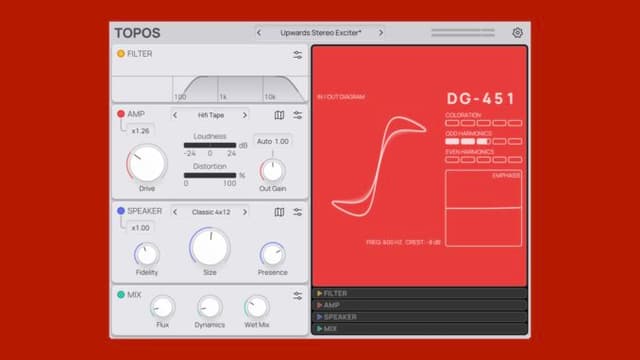This screenshot has width=640, height=360.
Task: Expand the SPEAKER row in the dark panel
Action: pos(419,317)
